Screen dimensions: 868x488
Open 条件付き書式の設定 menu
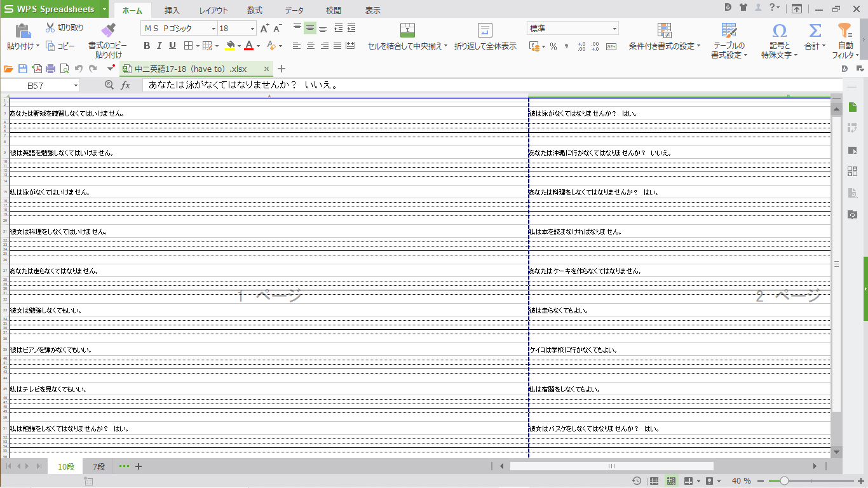[665, 37]
